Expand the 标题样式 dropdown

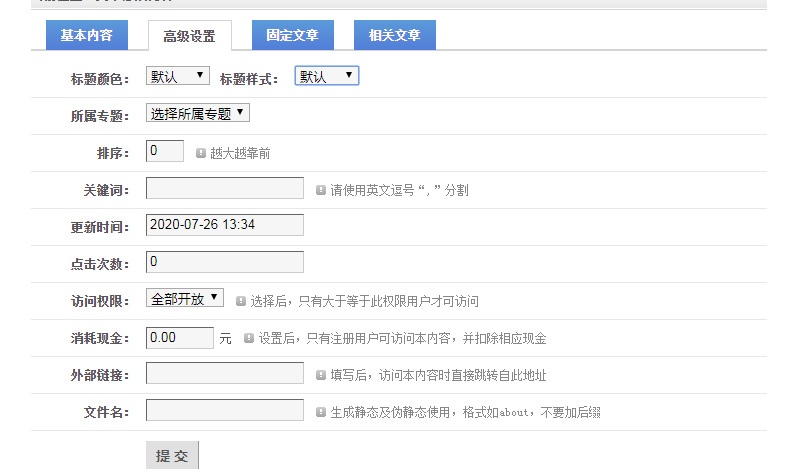point(326,76)
